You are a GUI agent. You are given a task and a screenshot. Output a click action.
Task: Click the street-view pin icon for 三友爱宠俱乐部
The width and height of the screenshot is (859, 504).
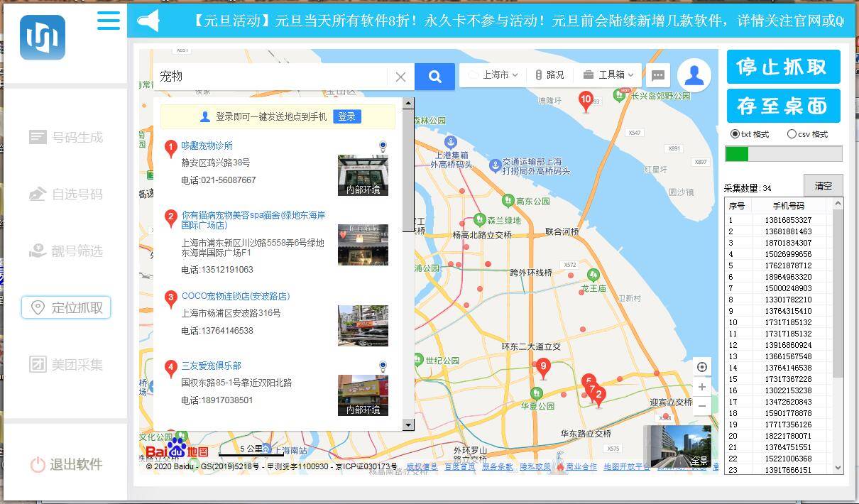click(383, 367)
